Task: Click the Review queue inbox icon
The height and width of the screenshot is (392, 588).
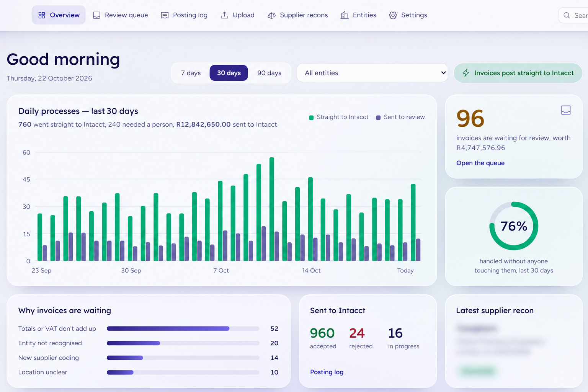Action: (x=97, y=15)
